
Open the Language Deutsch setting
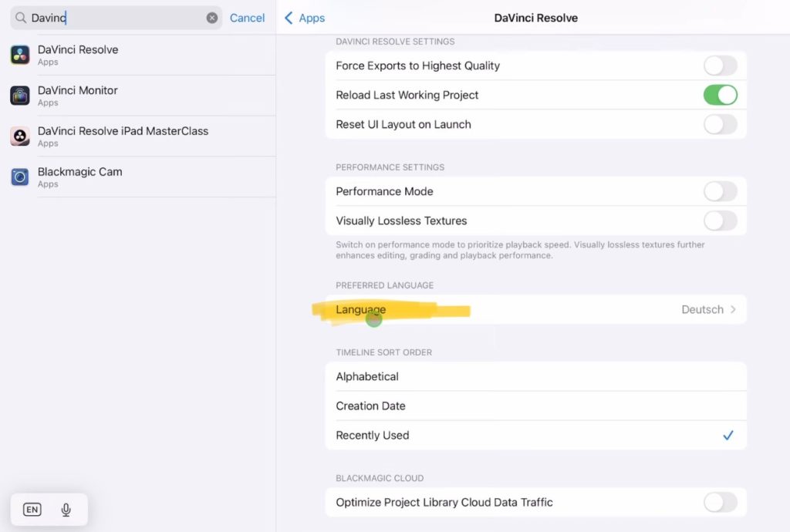(535, 309)
